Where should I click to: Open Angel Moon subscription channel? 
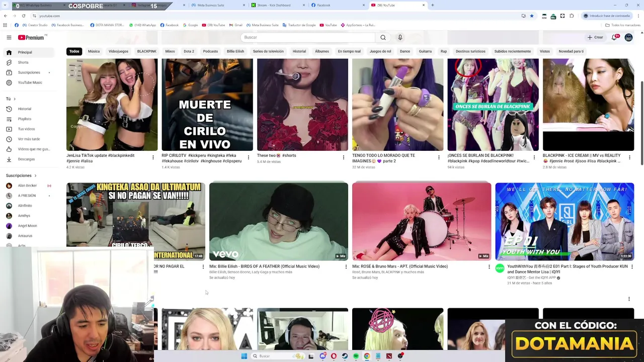(28, 226)
